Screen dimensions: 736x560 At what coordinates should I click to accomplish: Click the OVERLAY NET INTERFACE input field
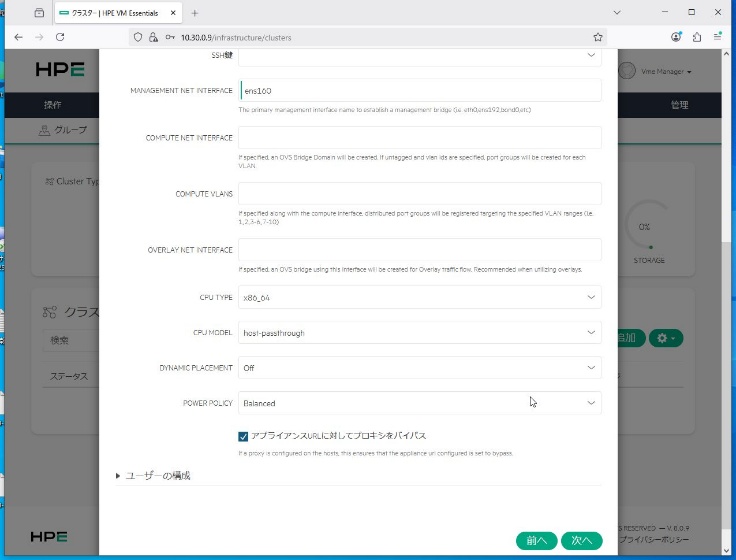coord(419,250)
